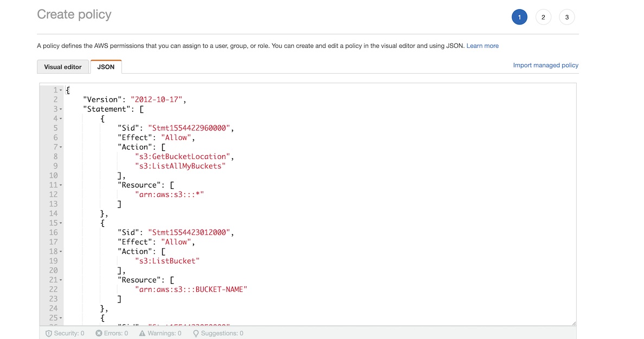Select the JSON tab

[x=106, y=67]
